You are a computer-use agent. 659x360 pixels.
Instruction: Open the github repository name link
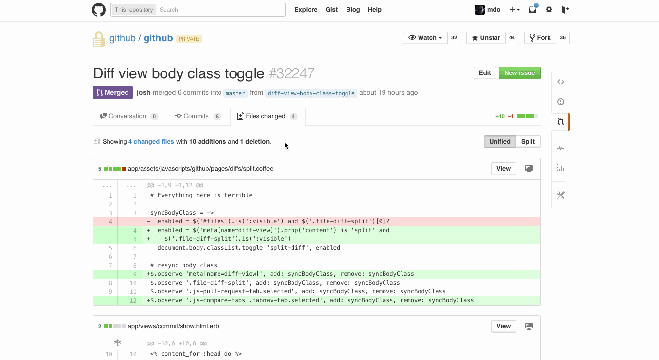point(158,38)
